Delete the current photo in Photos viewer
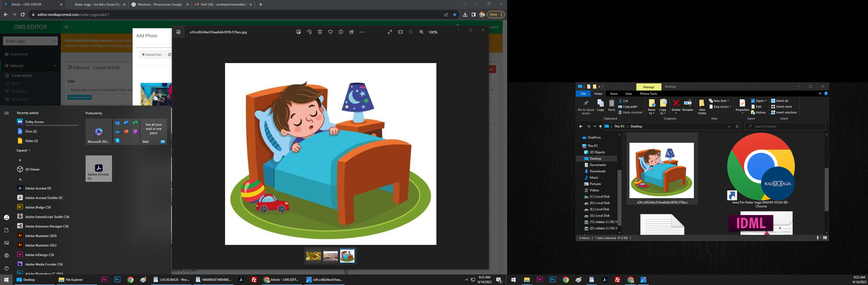The image size is (868, 285). (x=319, y=32)
